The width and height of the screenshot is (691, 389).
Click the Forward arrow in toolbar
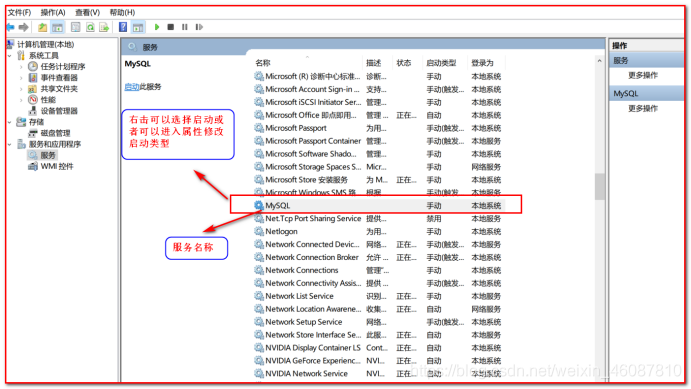pos(24,27)
